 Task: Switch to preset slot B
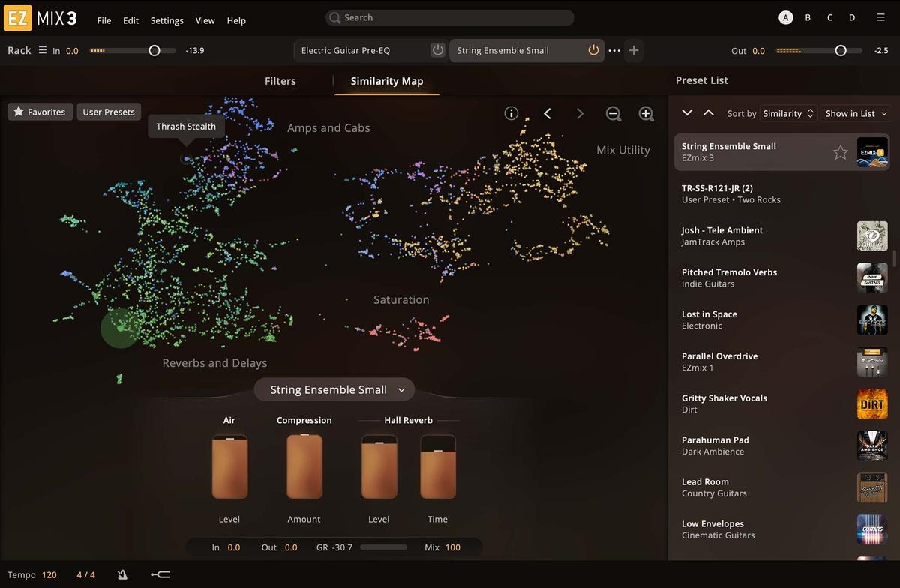(808, 17)
